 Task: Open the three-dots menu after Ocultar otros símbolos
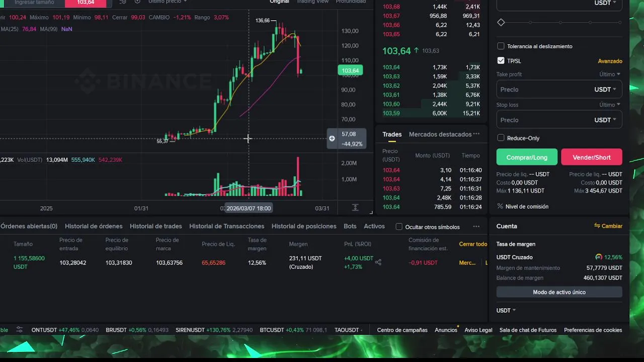click(476, 227)
